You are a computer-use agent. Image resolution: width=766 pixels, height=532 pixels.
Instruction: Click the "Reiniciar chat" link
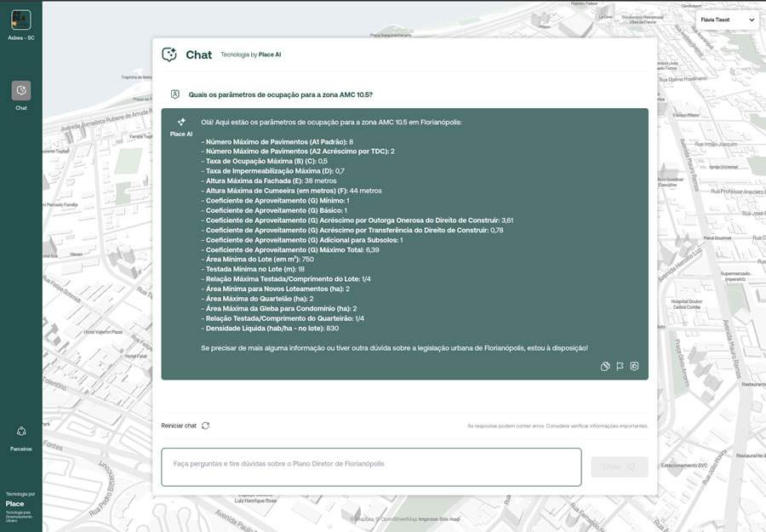[178, 425]
